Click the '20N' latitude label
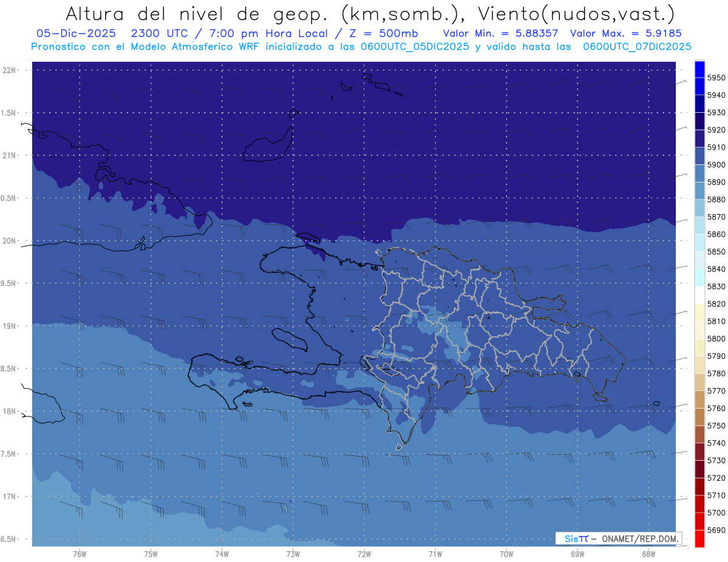Image resolution: width=728 pixels, height=562 pixels. point(10,241)
